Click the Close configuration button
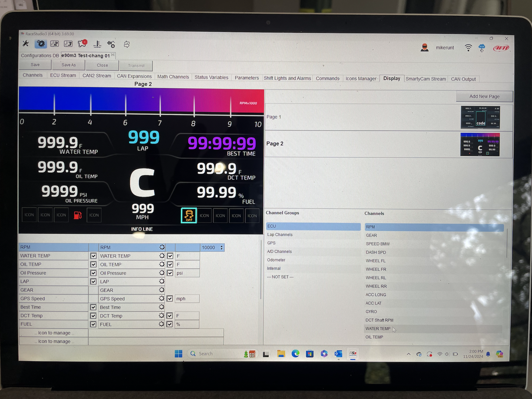 102,65
